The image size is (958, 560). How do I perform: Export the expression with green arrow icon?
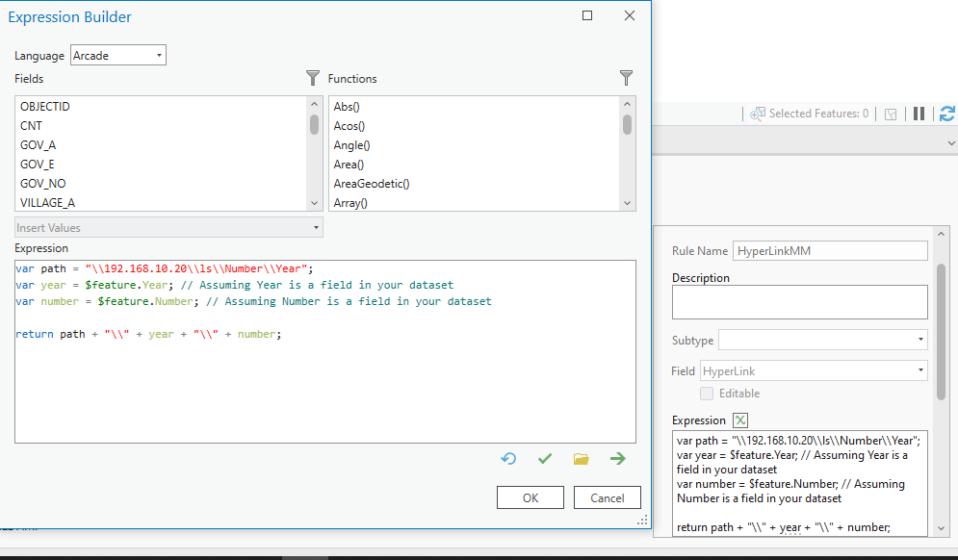pos(617,459)
